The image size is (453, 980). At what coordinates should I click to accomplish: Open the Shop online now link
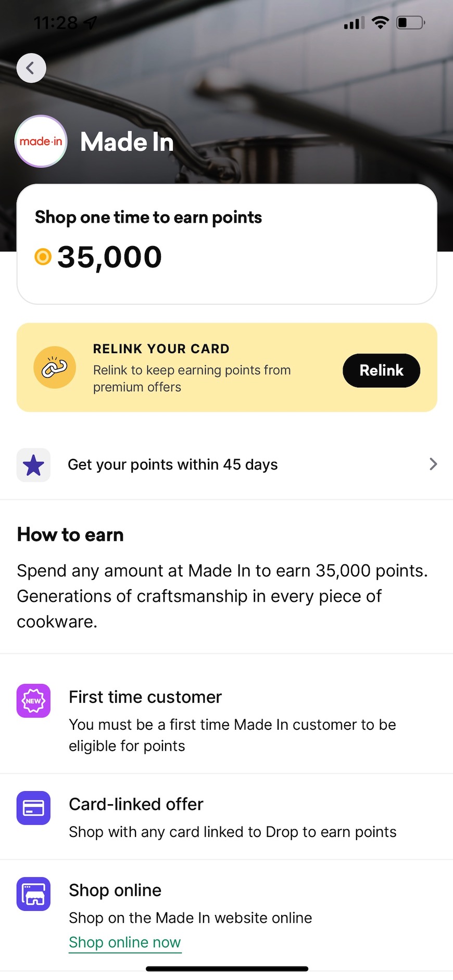[x=125, y=942]
